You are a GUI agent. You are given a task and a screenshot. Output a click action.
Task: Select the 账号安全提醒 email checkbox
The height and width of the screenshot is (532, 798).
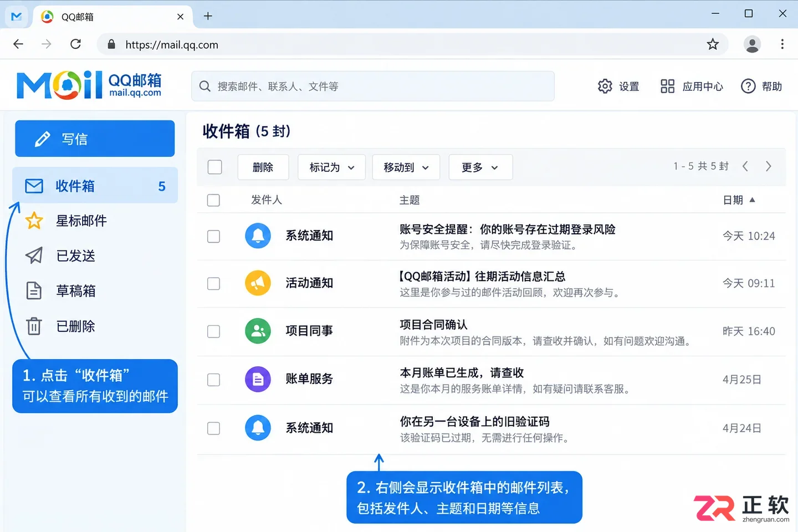213,236
